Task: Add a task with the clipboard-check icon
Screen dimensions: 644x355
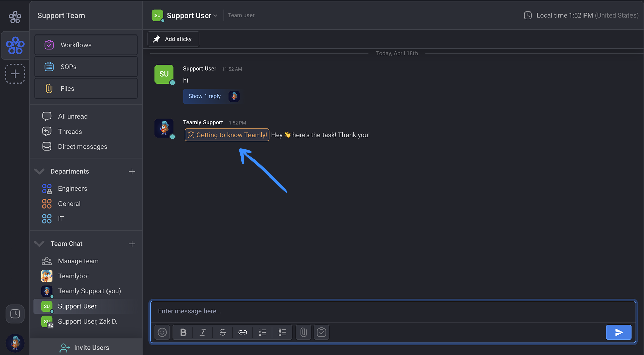Action: (x=321, y=332)
